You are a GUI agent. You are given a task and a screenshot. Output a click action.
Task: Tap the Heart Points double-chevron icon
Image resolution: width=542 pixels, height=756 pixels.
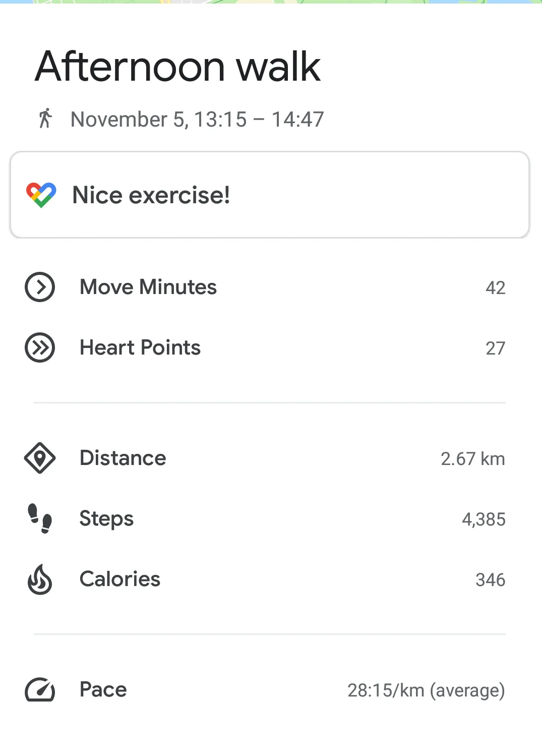[x=40, y=347]
